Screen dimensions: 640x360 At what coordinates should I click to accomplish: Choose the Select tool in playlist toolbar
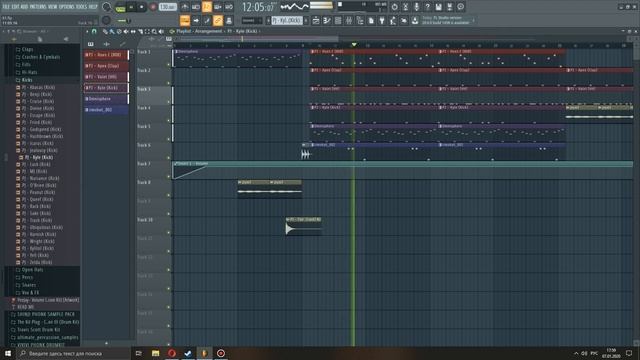click(x=147, y=31)
